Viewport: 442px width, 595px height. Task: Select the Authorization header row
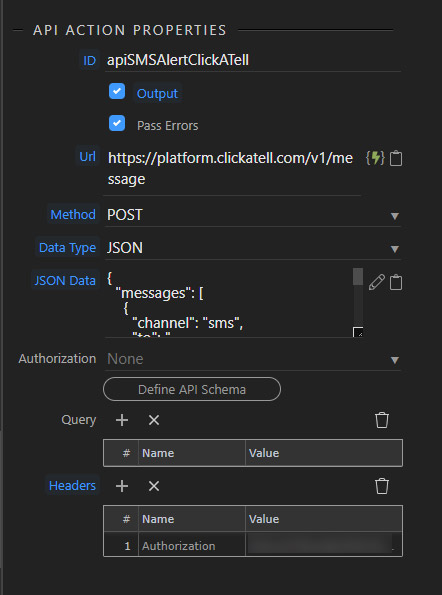click(253, 546)
